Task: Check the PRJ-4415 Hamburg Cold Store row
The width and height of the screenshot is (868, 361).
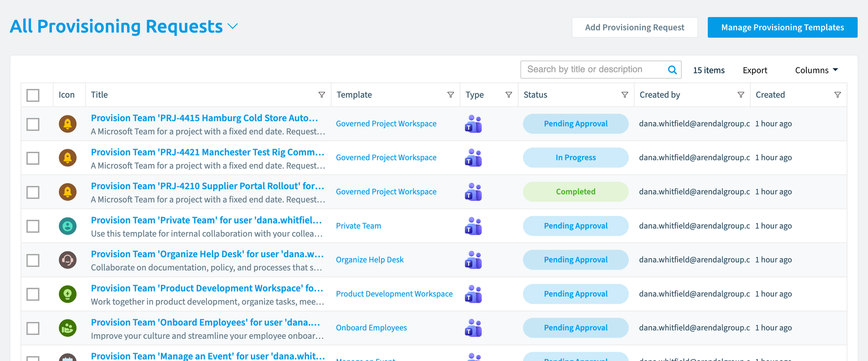Action: coord(33,124)
